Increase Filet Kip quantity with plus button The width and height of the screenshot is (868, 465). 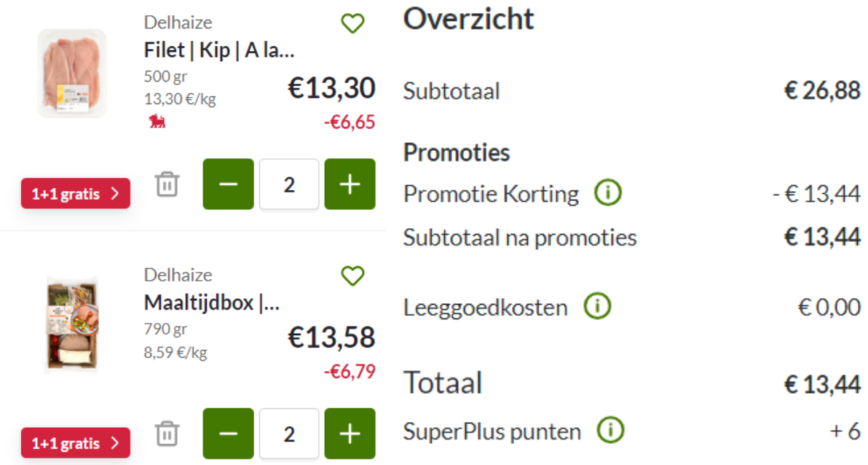(350, 184)
